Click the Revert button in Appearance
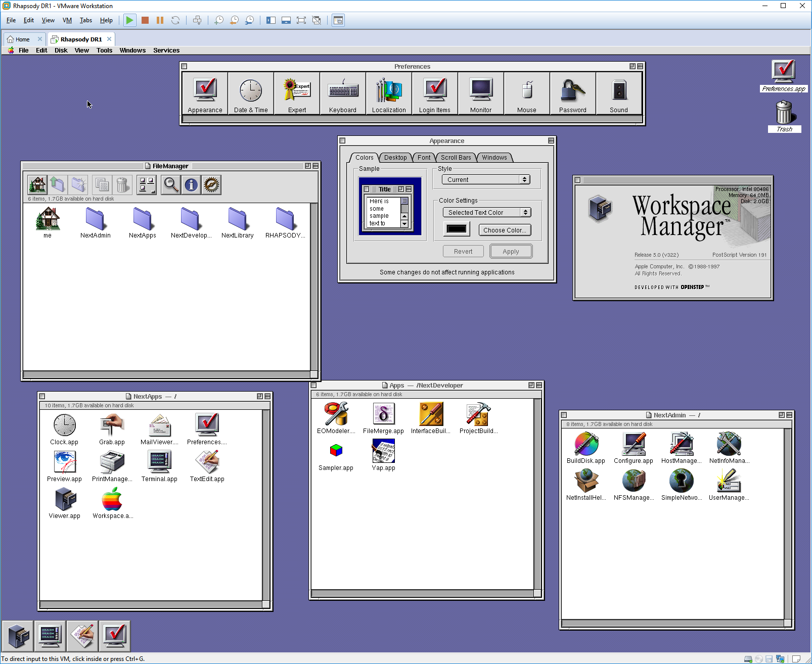 (x=463, y=252)
